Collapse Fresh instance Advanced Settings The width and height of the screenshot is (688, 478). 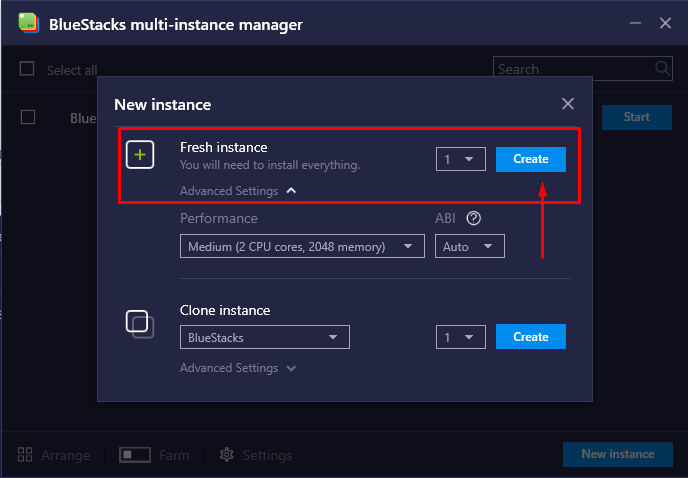pos(238,191)
